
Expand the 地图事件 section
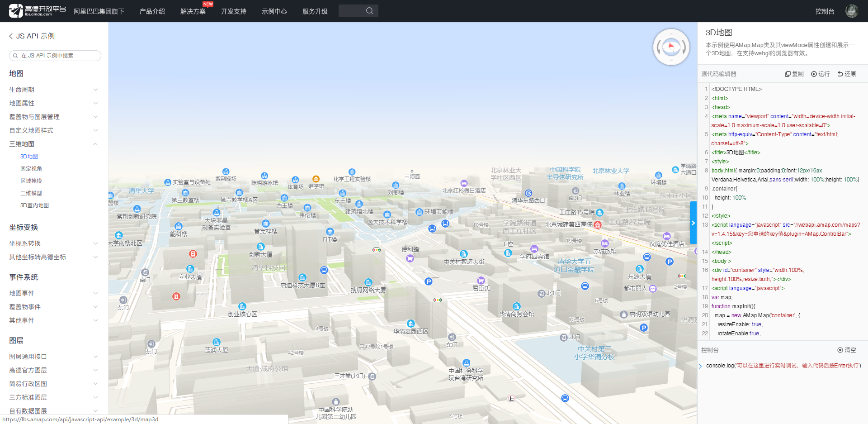[54, 293]
